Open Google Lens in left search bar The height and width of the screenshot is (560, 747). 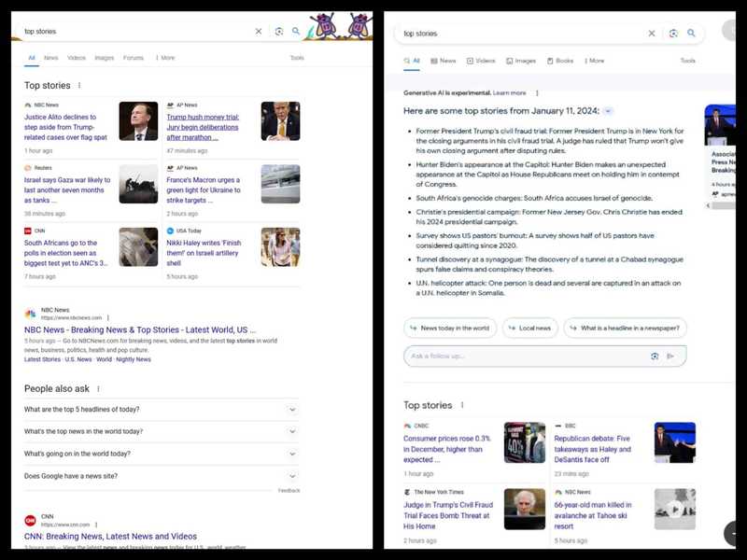(279, 32)
